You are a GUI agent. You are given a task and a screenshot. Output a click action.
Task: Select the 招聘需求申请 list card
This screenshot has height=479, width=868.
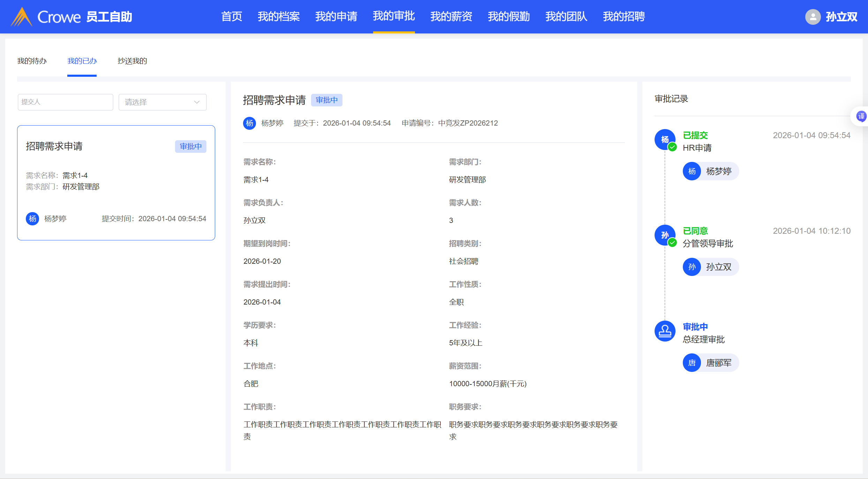(116, 182)
